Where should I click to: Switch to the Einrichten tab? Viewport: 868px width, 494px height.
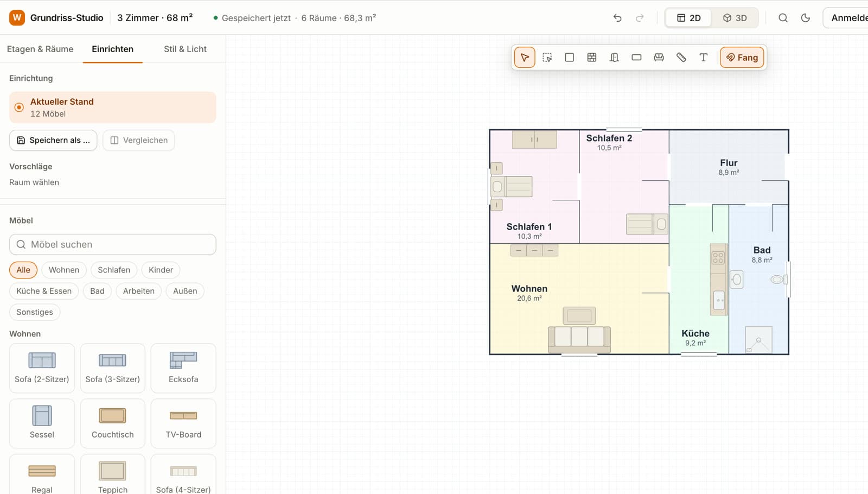112,49
